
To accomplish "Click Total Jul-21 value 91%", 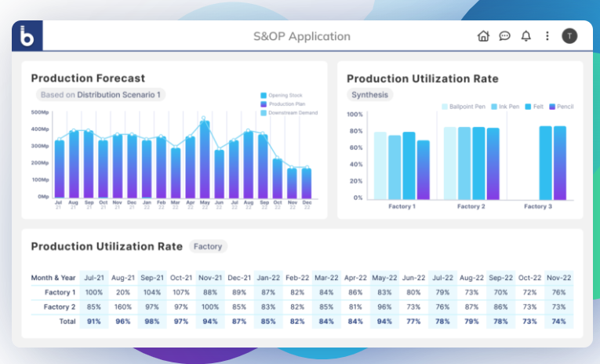I will (x=94, y=322).
